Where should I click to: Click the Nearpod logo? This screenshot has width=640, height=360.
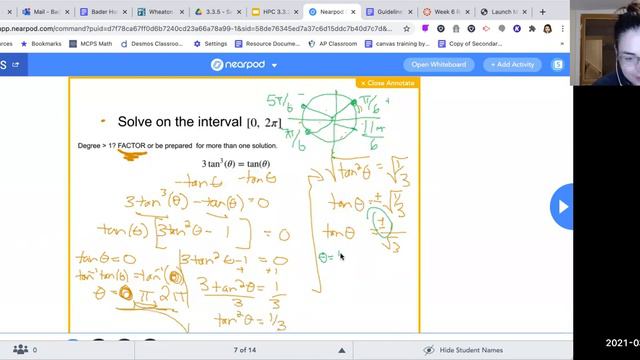click(x=238, y=64)
